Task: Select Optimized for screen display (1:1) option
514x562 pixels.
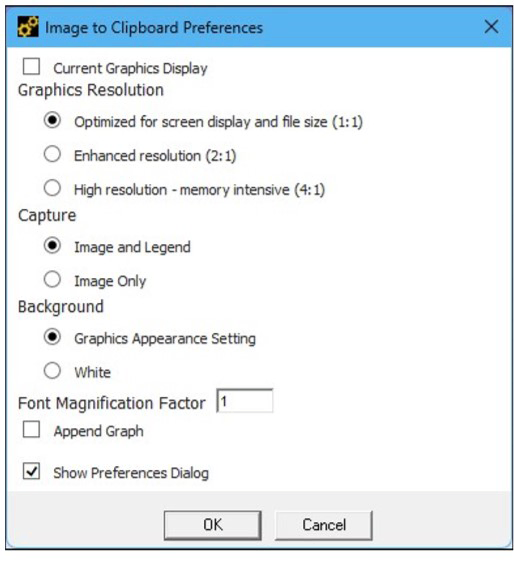Action: click(52, 121)
